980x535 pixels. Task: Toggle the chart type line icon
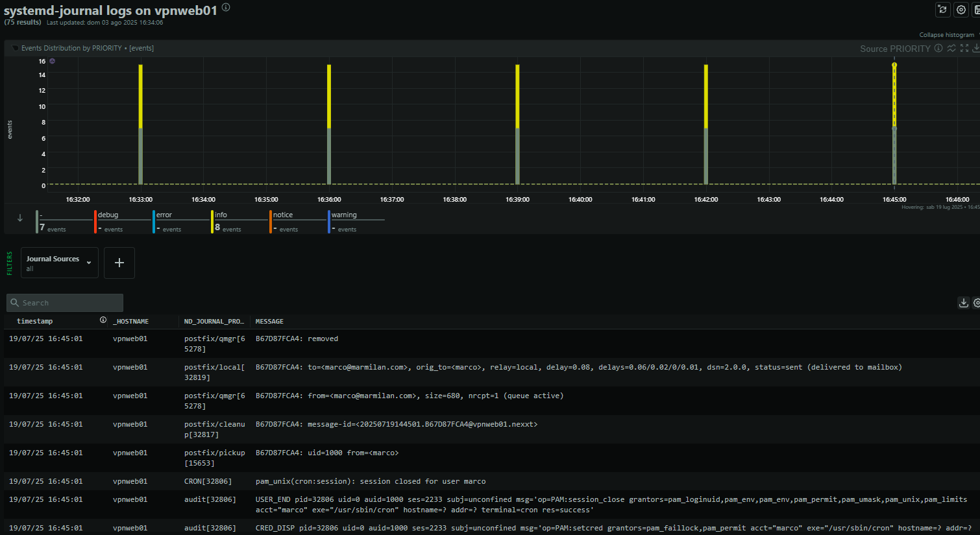pyautogui.click(x=951, y=48)
